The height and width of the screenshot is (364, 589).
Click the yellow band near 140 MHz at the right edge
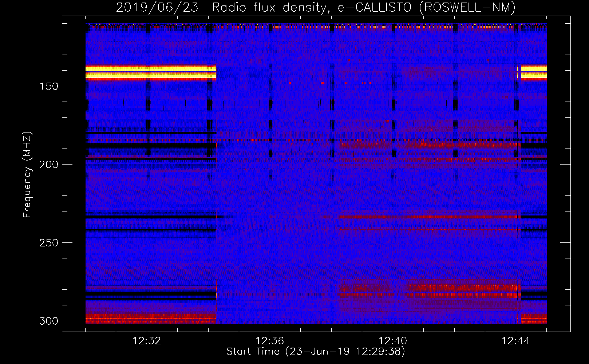click(x=534, y=72)
